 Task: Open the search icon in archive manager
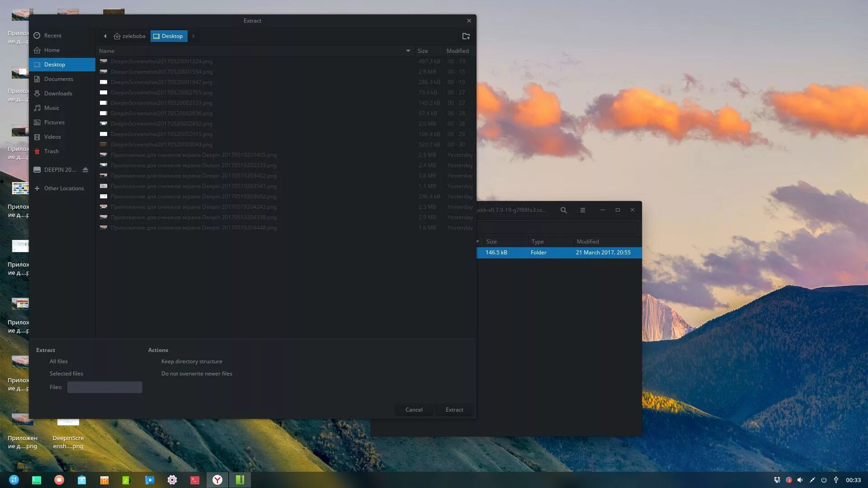(x=563, y=210)
